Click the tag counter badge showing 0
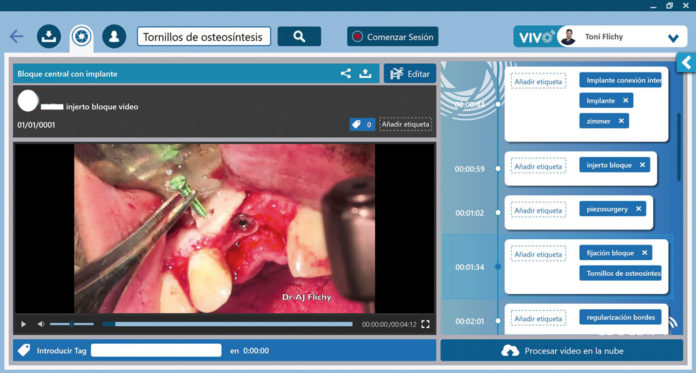Viewport: 696px width, 373px height. tap(362, 125)
